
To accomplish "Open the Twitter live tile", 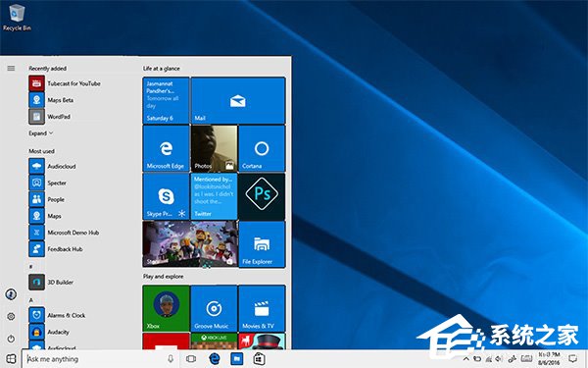I will pyautogui.click(x=214, y=196).
